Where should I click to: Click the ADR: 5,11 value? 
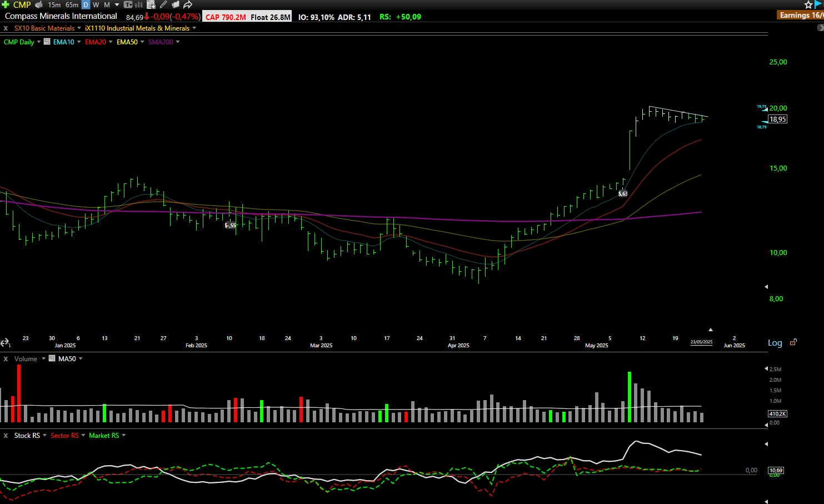tap(354, 17)
